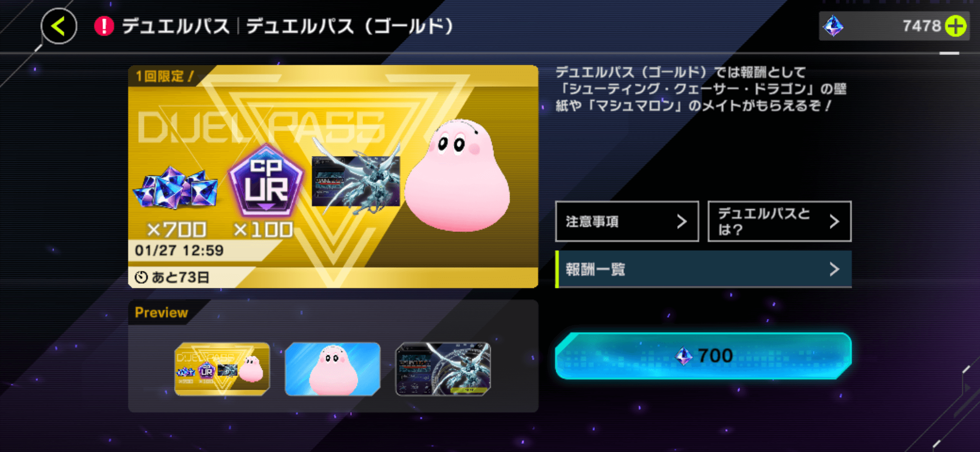Click the arrow on 報酬一覧 row
The height and width of the screenshot is (452, 980).
834,269
